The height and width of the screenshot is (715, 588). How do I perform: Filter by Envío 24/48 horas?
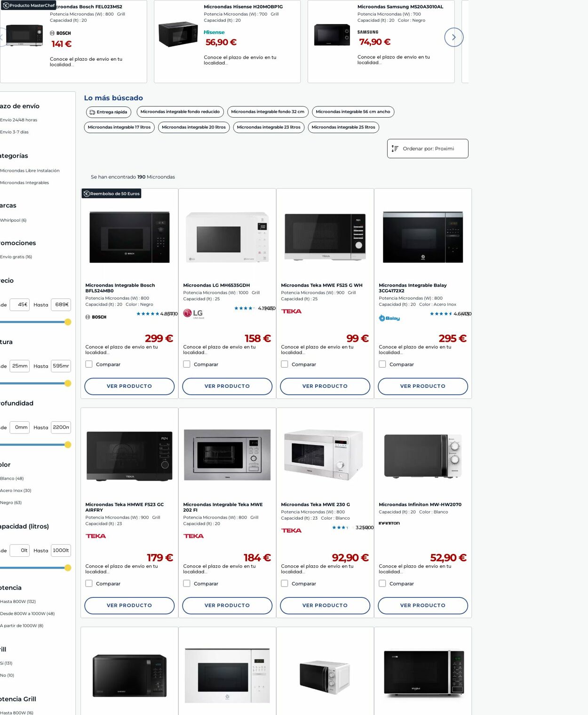pyautogui.click(x=18, y=120)
